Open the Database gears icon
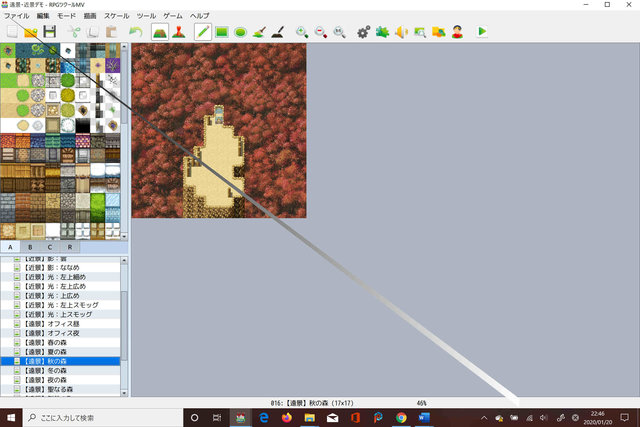The image size is (640, 427). [364, 32]
